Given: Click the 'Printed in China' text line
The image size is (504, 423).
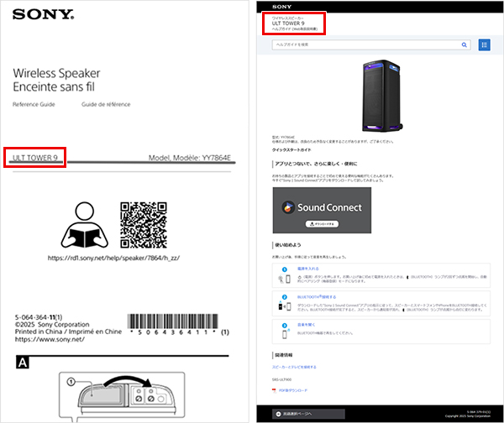Looking at the screenshot, I should (x=68, y=332).
